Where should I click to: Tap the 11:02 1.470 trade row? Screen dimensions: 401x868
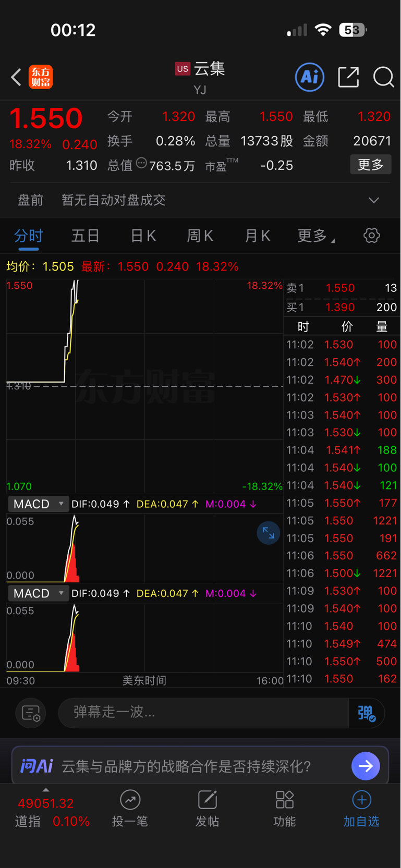click(342, 380)
